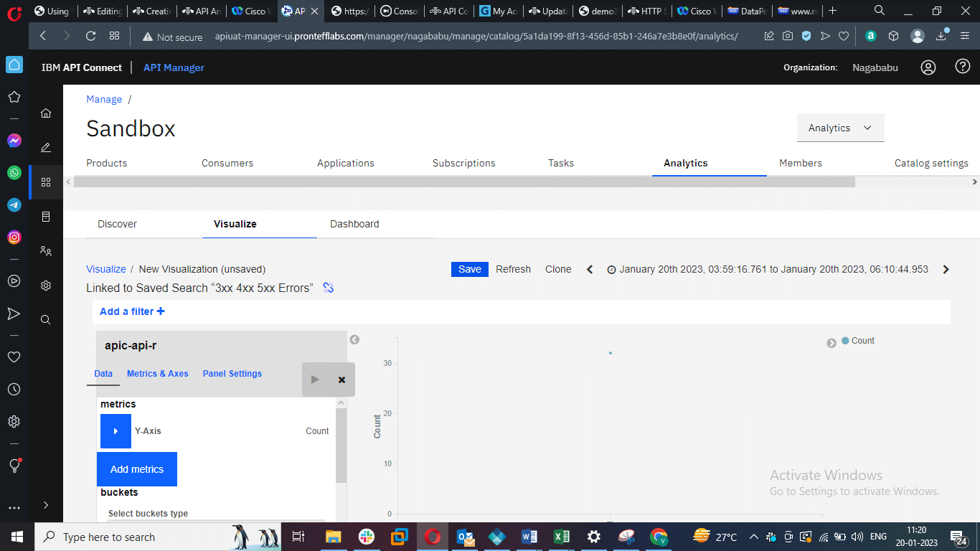Screen dimensions: 980x551
Task: Open the API Manager Manage catalogs icon
Action: tap(46, 182)
